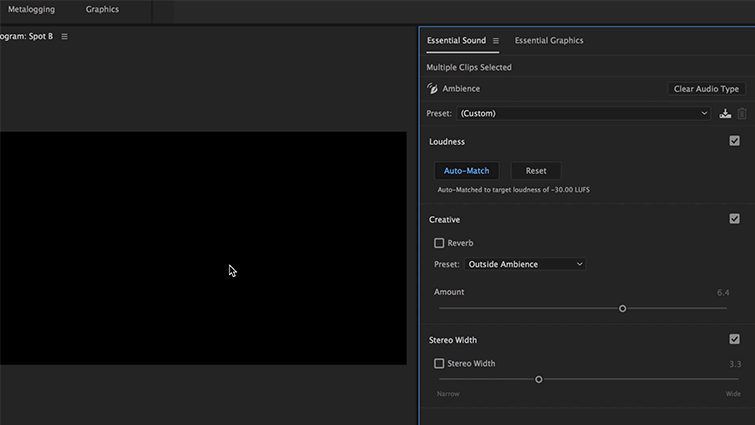Disable the Loudness section checkbox

[735, 142]
